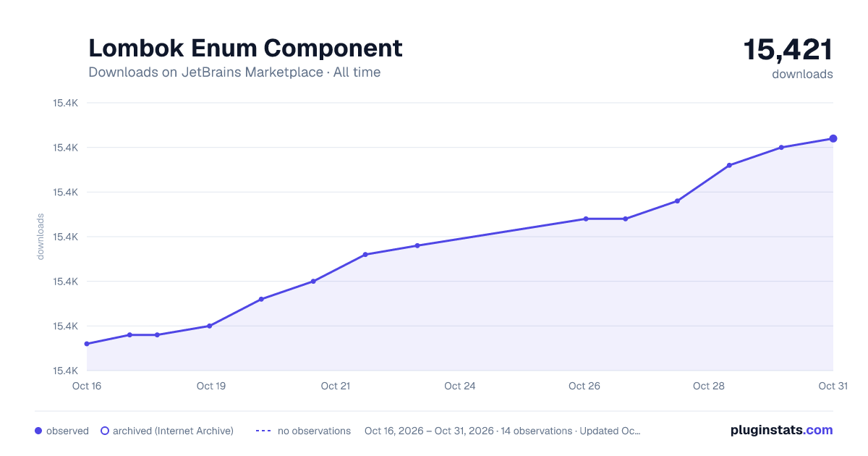This screenshot has width=868, height=456.
Task: Click the Oct 24 axis label
Action: [460, 386]
